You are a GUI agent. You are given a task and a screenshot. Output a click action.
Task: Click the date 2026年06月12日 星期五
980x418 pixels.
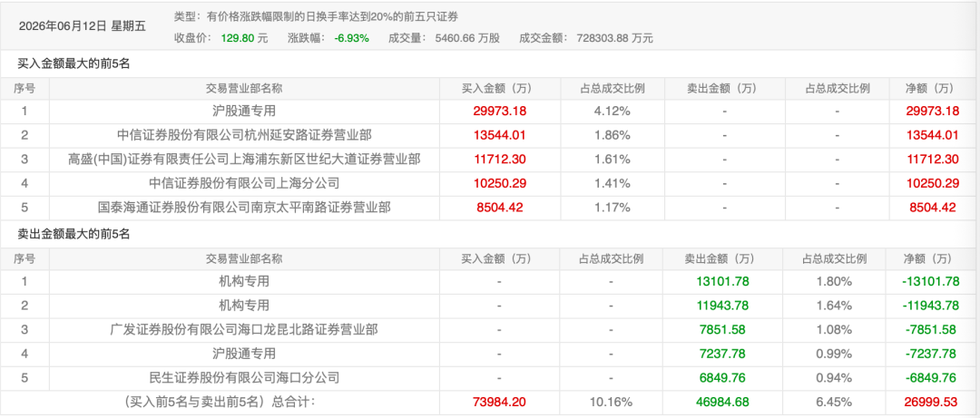(82, 26)
